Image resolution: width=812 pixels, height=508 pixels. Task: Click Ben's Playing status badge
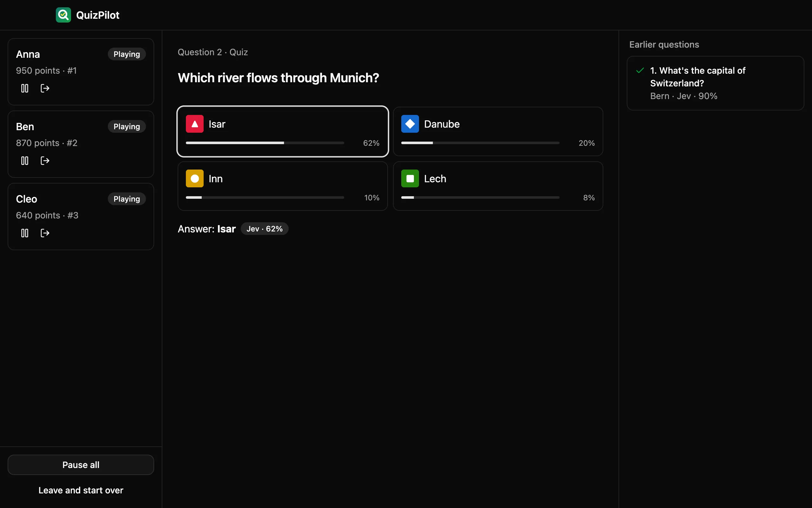coord(127,127)
